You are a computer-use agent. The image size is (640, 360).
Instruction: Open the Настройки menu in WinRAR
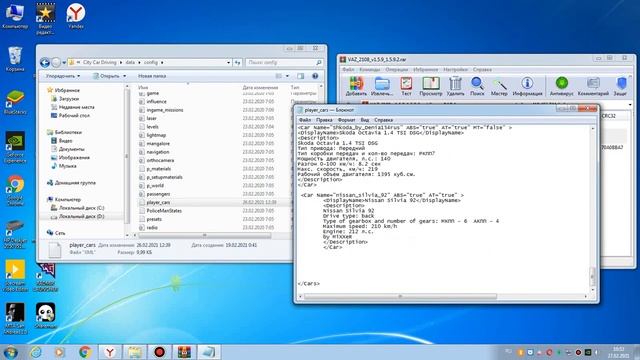click(x=455, y=69)
